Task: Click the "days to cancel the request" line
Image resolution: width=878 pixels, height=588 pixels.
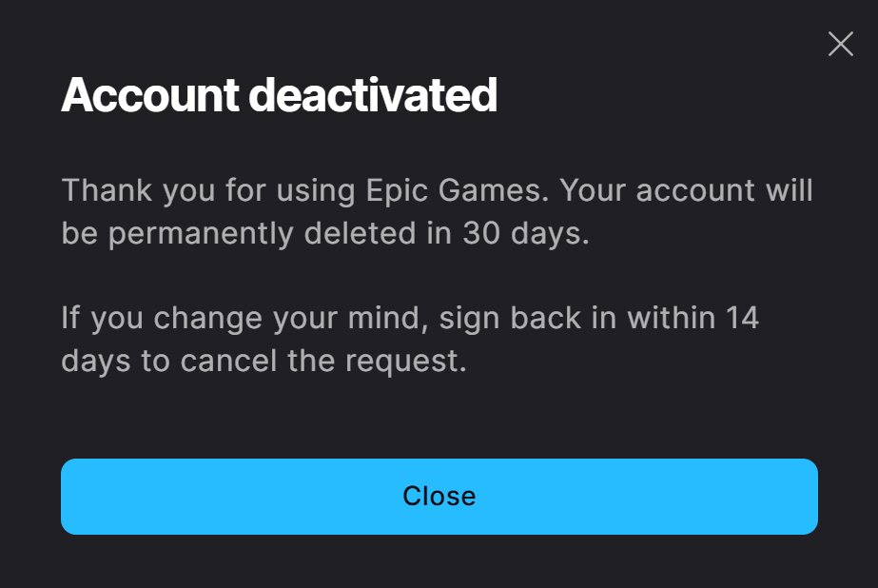Action: pyautogui.click(x=263, y=361)
